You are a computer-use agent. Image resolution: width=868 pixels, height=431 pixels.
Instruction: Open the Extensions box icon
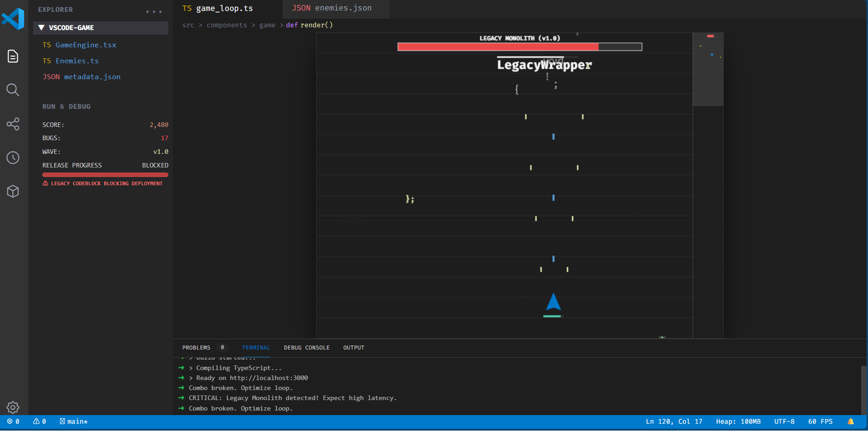pyautogui.click(x=13, y=191)
